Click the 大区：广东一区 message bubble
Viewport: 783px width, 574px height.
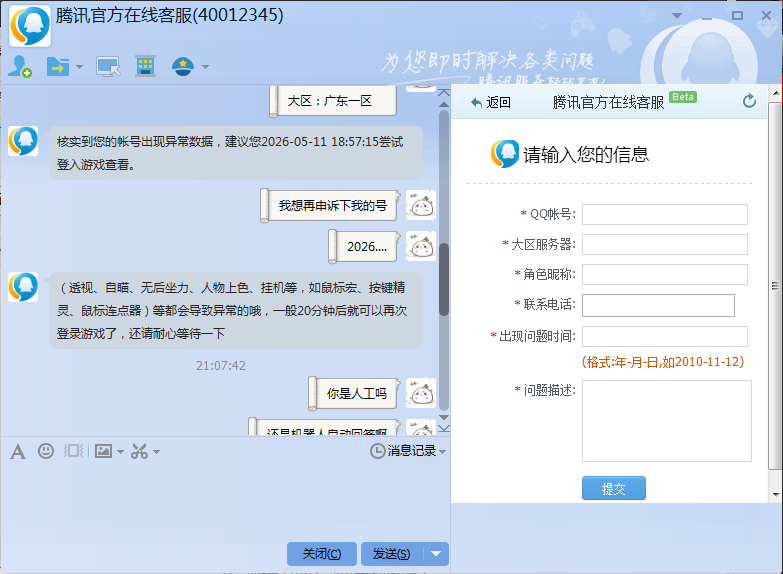click(334, 101)
